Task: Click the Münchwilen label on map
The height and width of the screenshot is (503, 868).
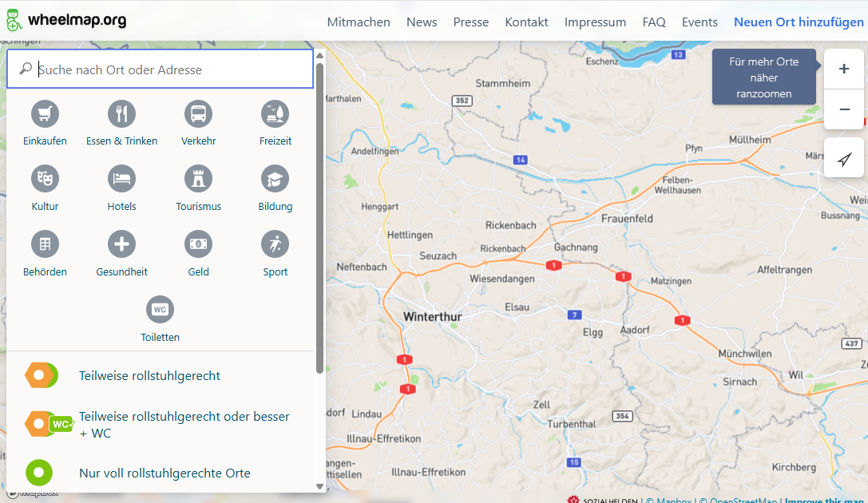Action: click(x=745, y=354)
